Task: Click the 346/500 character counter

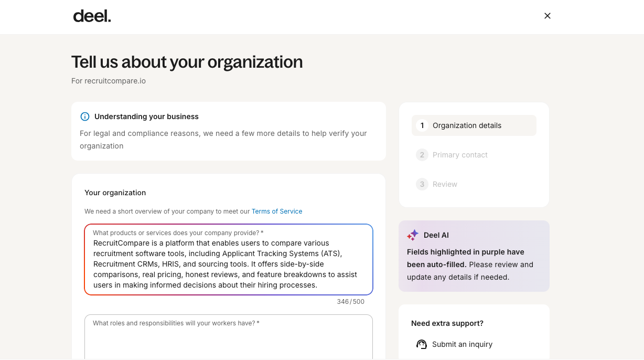Action: click(351, 302)
